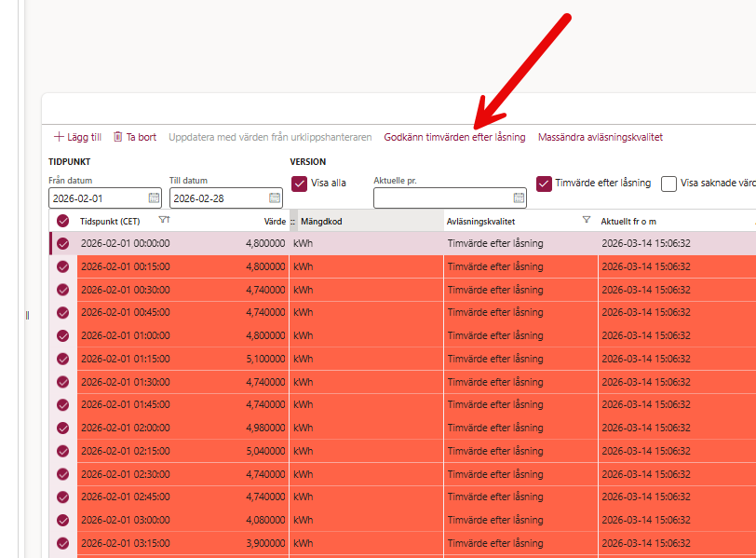Open the Aktuelle pr. calendar picker
Image resolution: width=756 pixels, height=558 pixels.
(519, 198)
